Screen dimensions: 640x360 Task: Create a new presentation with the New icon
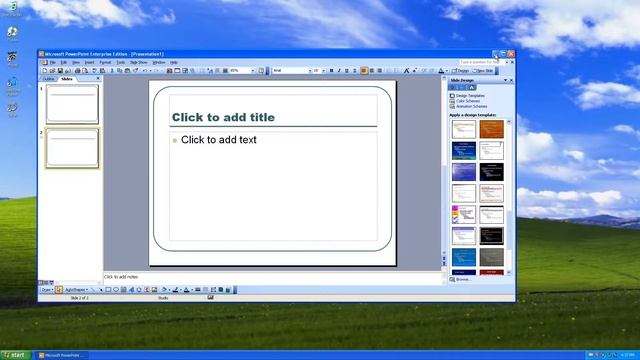point(44,71)
